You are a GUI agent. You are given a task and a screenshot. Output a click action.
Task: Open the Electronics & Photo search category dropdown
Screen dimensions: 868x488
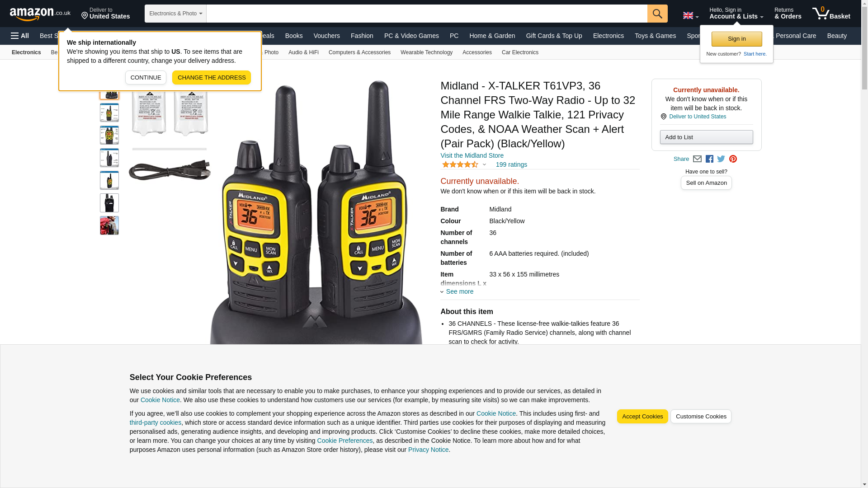click(x=175, y=14)
